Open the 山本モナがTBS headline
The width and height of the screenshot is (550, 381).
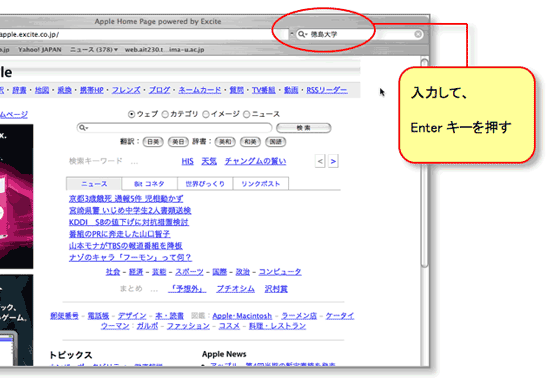126,246
